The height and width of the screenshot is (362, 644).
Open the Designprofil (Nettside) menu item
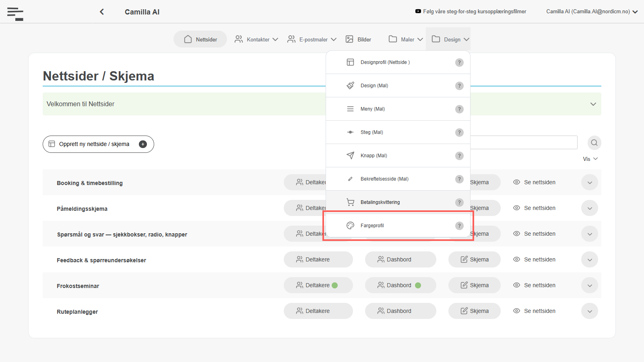(x=398, y=62)
